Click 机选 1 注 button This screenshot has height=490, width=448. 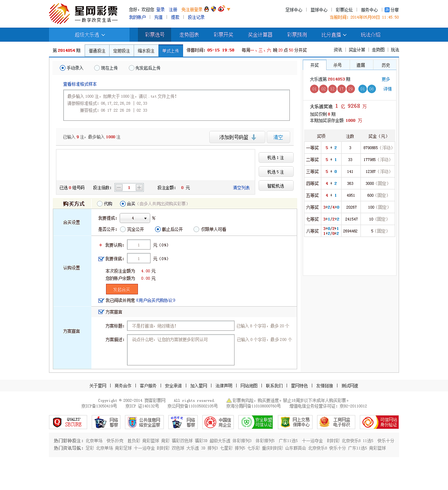pos(276,157)
